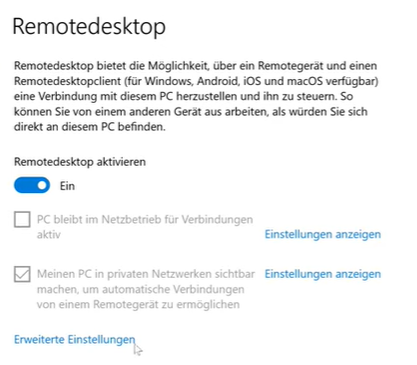417x365 pixels.
Task: Check the 'PC bleibt im Netzbetrieb' checkbox
Action: coord(22,219)
